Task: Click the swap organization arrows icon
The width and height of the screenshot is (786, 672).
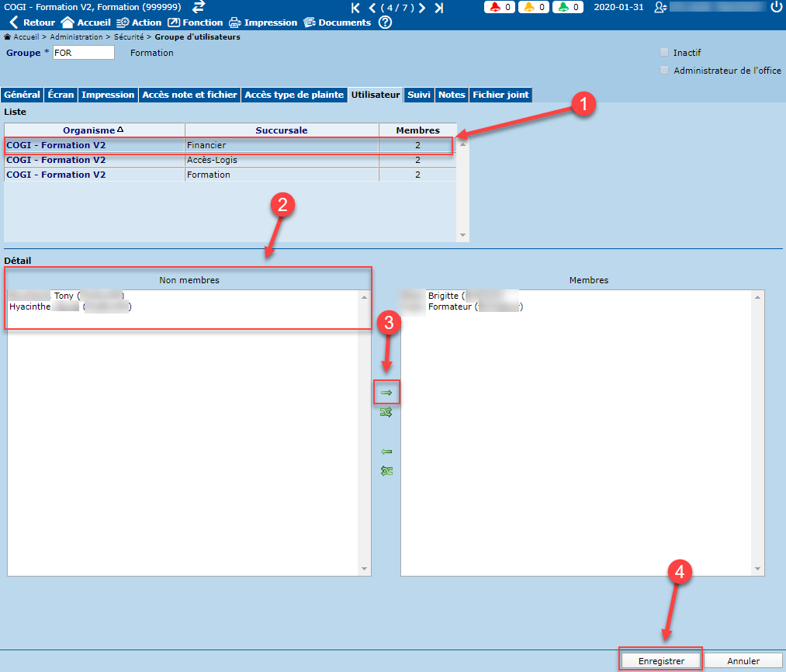Action: [x=199, y=7]
